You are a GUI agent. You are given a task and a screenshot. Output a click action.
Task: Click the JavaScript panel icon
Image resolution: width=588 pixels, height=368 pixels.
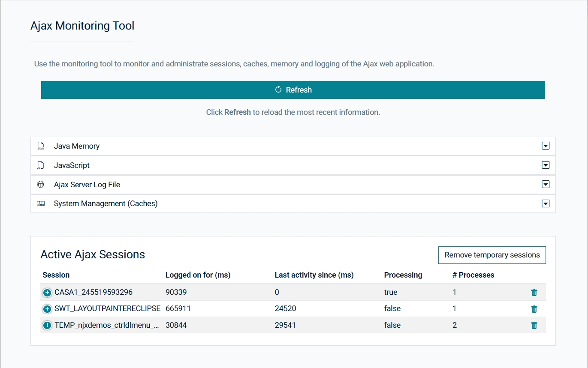tap(40, 165)
